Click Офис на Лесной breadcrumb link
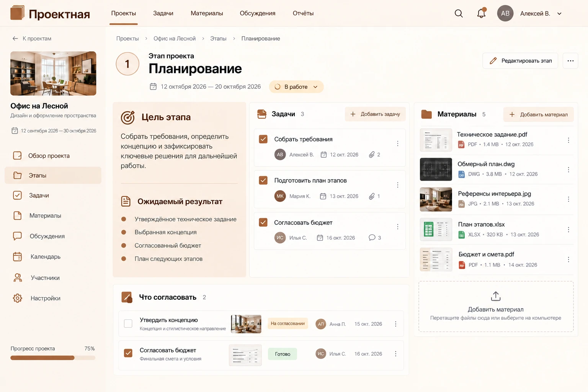This screenshot has width=588, height=392. [175, 39]
